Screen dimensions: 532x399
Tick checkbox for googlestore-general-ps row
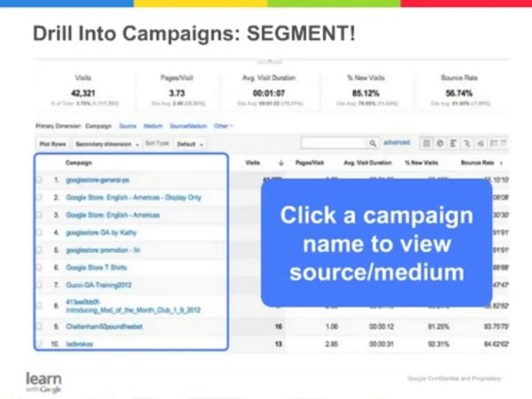39,180
